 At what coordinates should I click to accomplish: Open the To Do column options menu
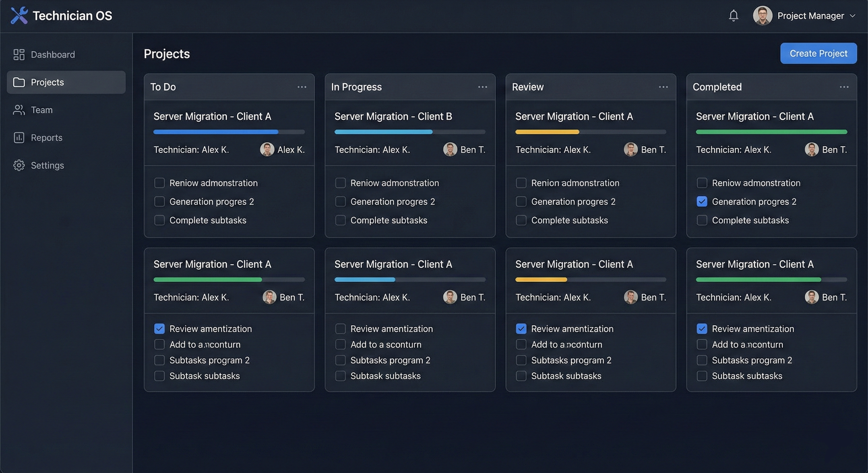[301, 87]
